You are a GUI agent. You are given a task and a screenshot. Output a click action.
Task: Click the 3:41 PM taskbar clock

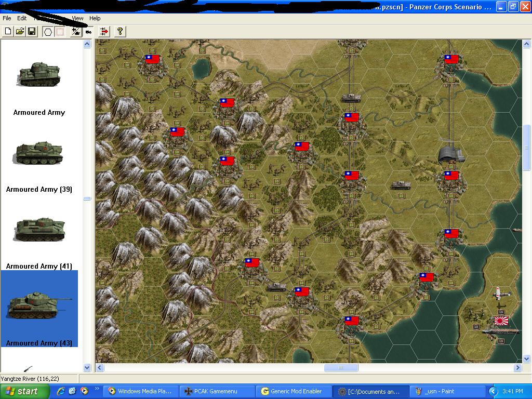[513, 391]
